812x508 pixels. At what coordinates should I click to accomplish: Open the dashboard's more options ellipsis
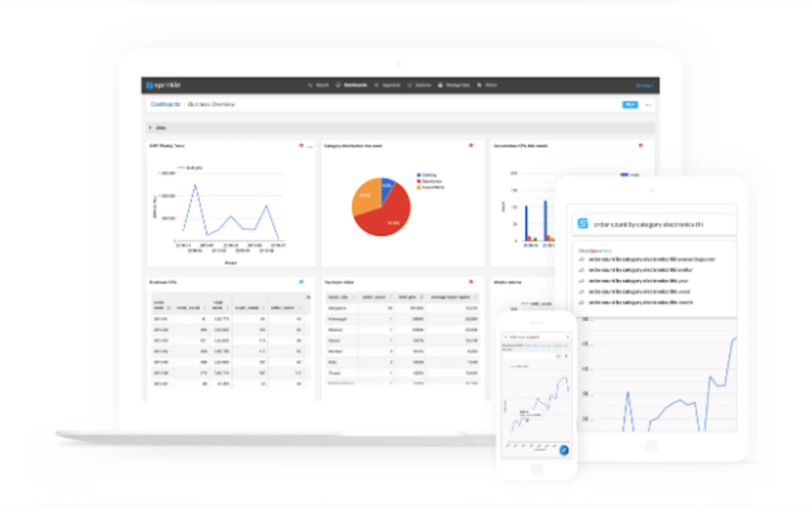point(648,105)
